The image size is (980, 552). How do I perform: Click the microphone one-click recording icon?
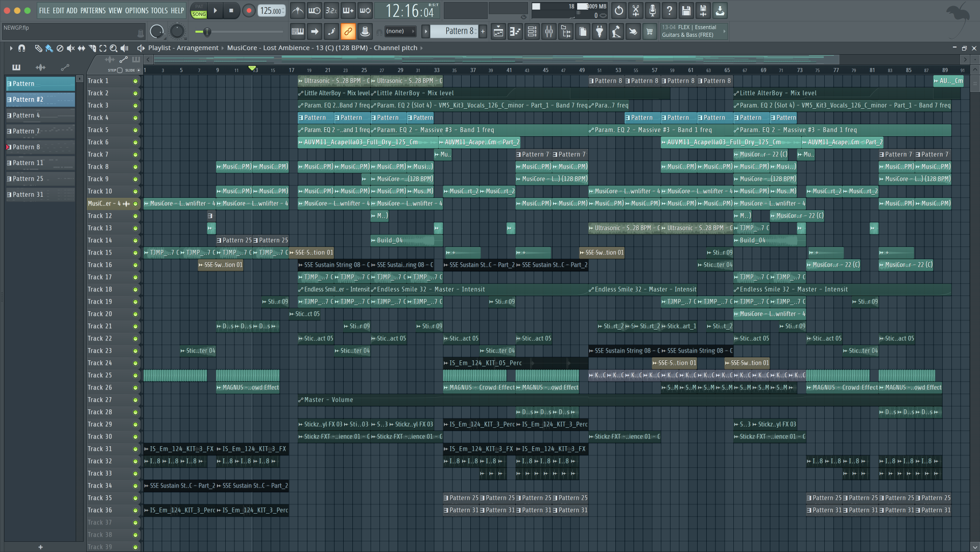(x=652, y=10)
